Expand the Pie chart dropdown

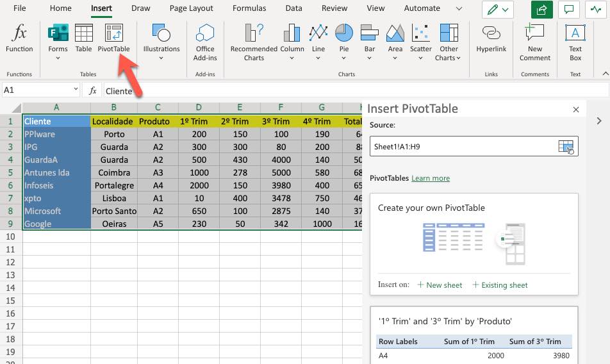point(343,58)
